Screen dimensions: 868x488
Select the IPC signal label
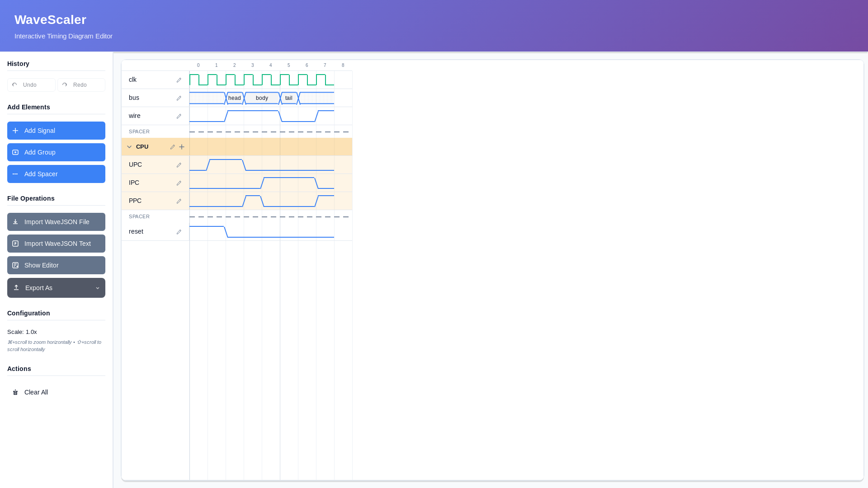click(x=134, y=183)
